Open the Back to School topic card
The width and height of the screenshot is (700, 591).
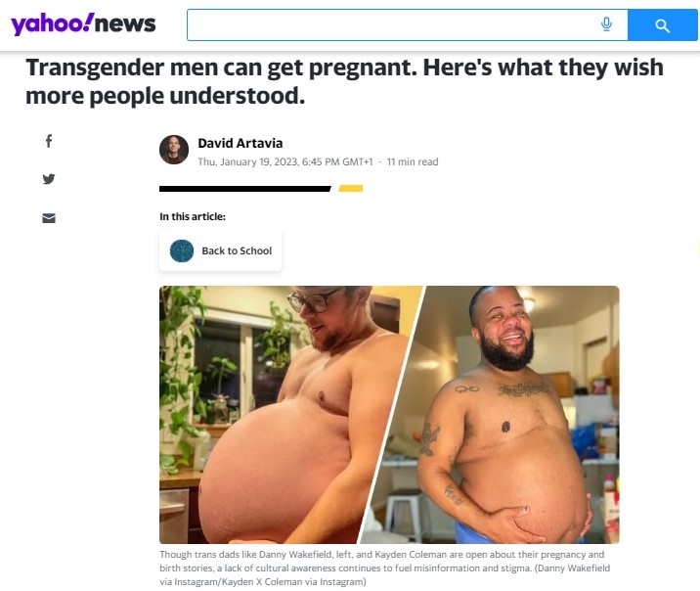pyautogui.click(x=221, y=250)
